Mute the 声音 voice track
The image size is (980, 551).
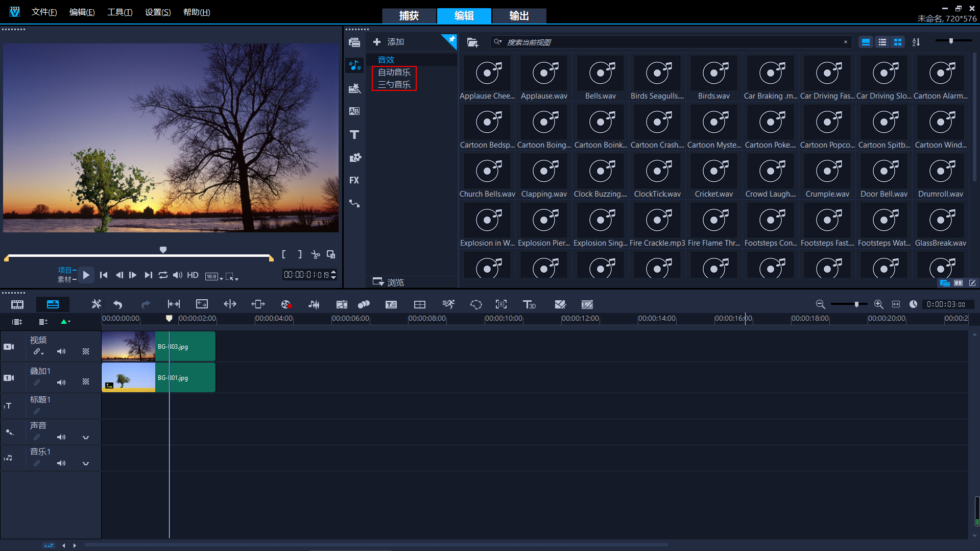click(61, 437)
